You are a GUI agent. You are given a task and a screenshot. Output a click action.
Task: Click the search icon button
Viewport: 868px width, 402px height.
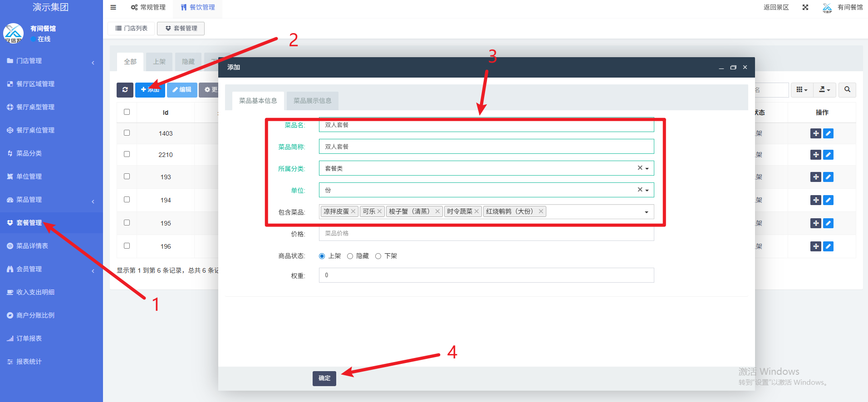coord(847,90)
